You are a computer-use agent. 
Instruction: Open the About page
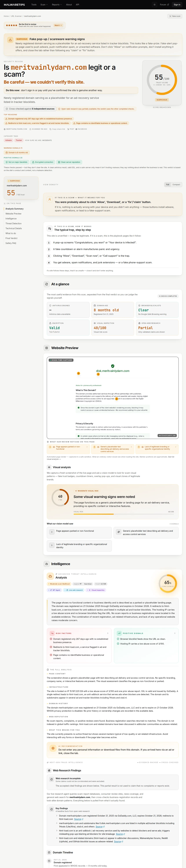point(69,5)
